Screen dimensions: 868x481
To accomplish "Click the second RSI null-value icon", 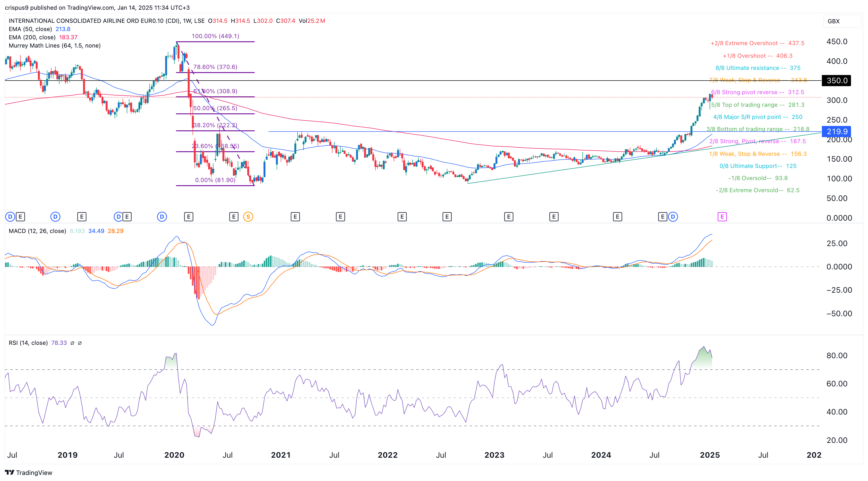I will click(x=80, y=343).
